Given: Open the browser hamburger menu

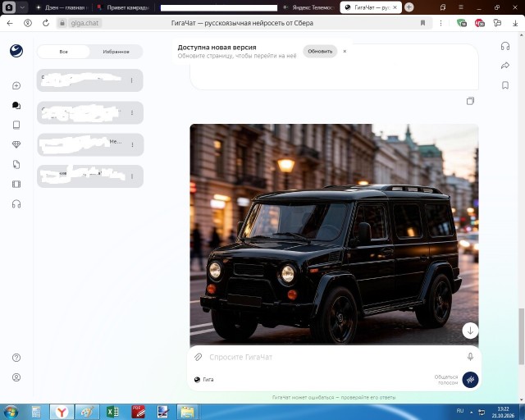Looking at the screenshot, I should point(461,7).
